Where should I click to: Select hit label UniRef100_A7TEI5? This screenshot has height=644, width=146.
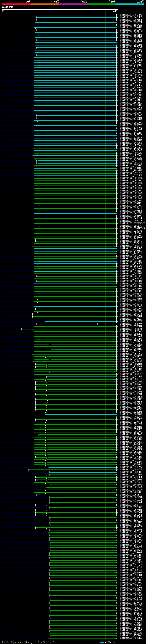tap(131, 527)
